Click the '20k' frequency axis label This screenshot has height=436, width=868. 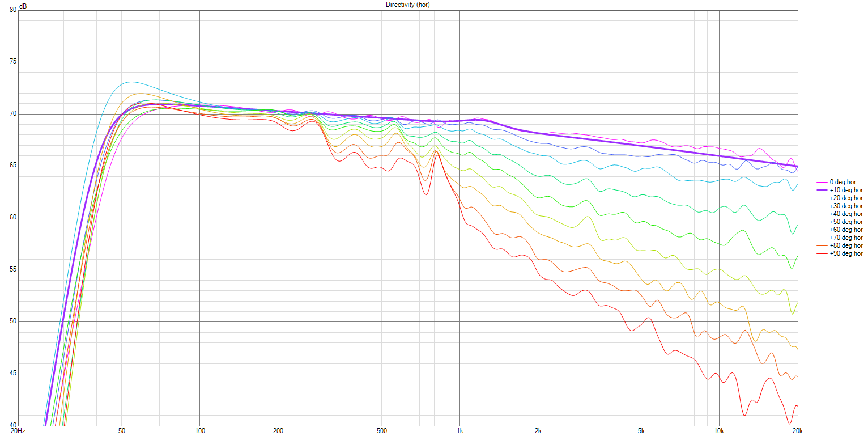click(x=797, y=431)
